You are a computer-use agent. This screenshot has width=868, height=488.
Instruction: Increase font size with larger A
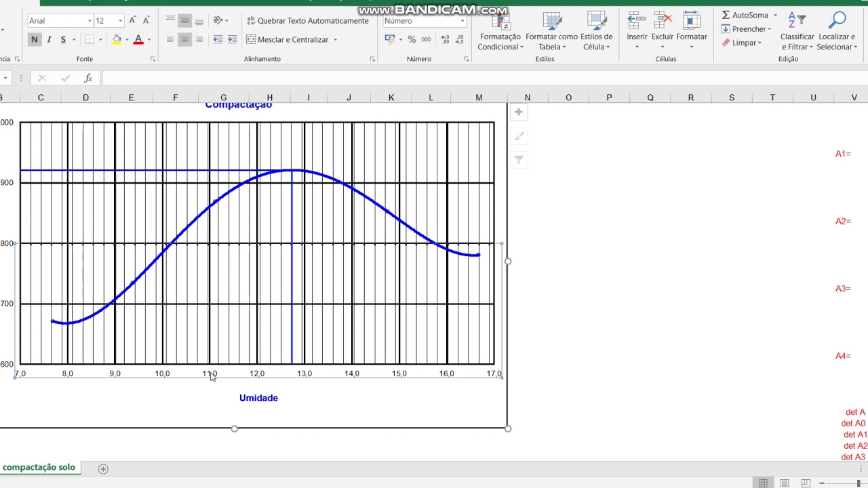133,21
